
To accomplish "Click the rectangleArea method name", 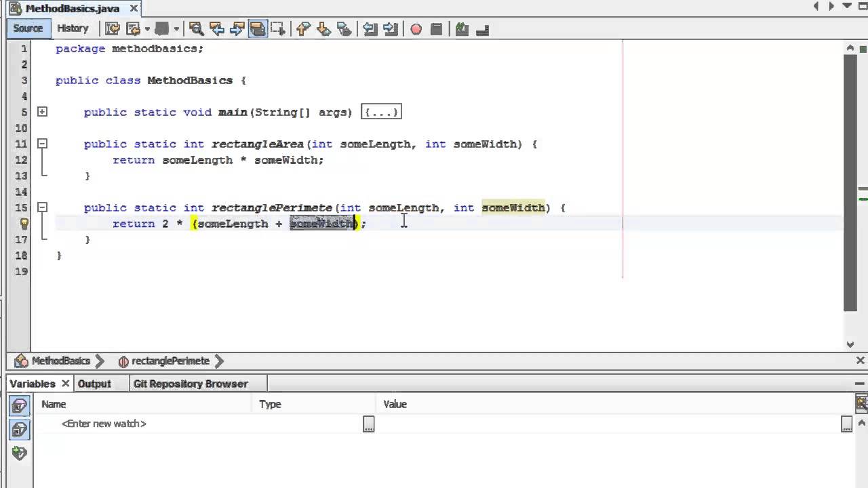I will [258, 144].
